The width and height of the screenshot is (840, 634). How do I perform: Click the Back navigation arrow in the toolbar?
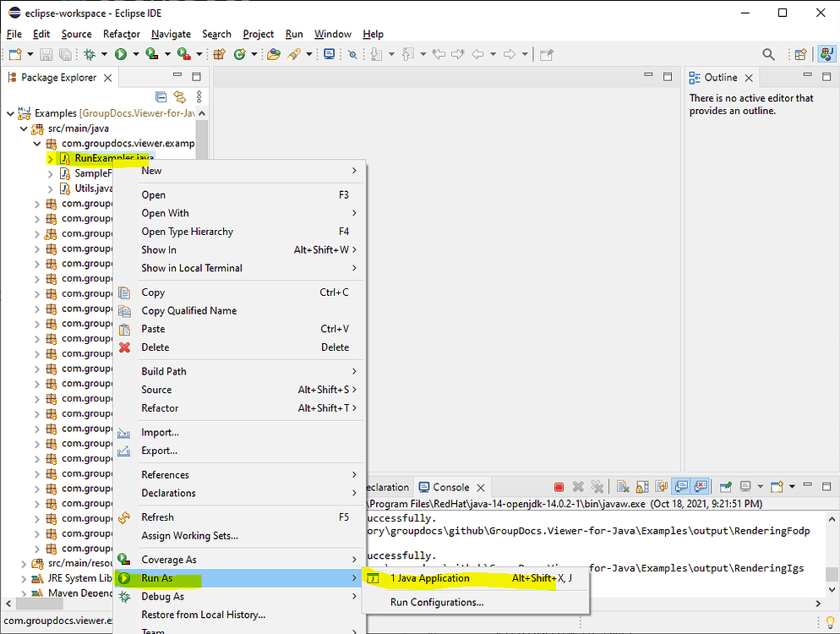(477, 54)
